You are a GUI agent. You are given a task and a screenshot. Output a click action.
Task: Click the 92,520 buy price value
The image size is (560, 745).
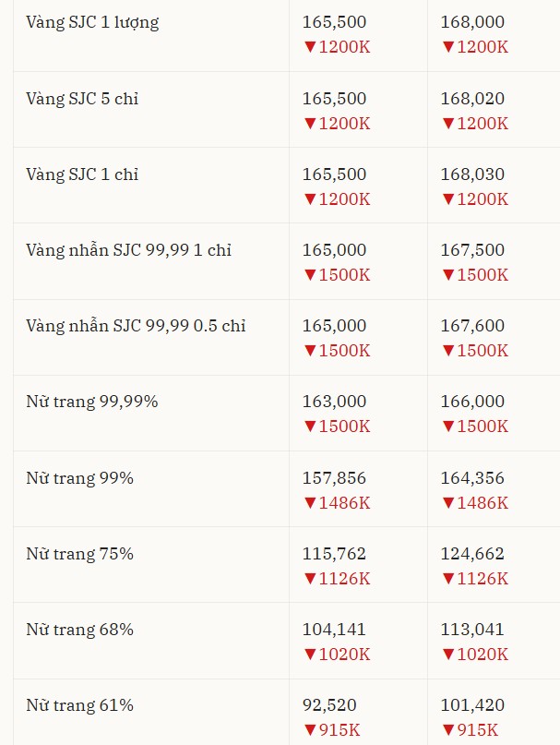(329, 705)
